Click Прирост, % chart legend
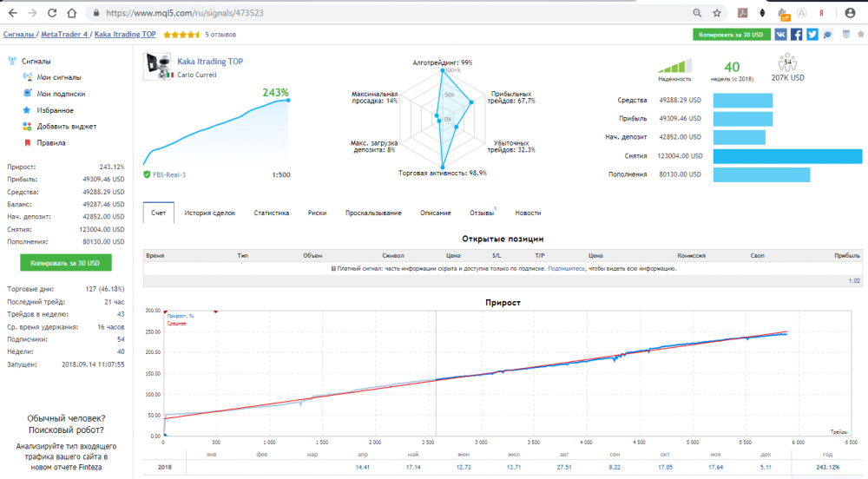This screenshot has height=479, width=868. pos(181,317)
